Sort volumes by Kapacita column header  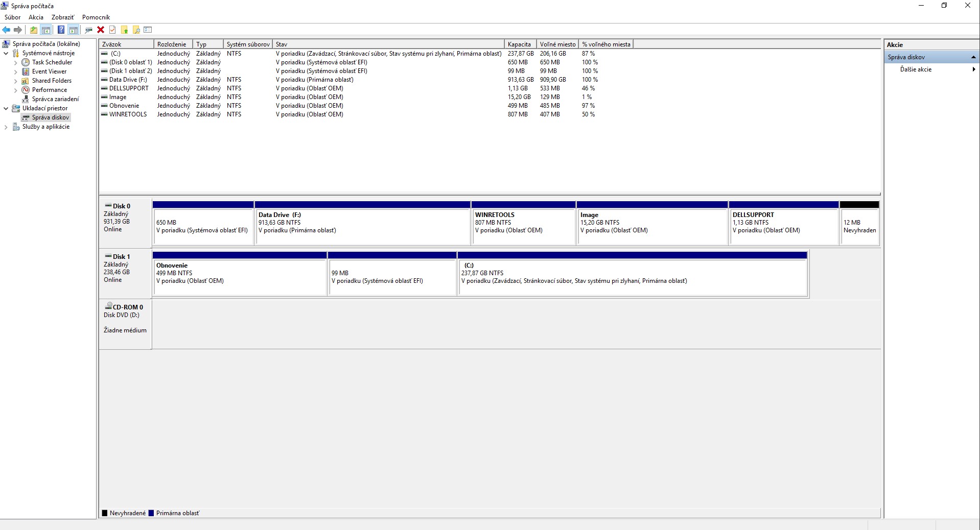(519, 44)
